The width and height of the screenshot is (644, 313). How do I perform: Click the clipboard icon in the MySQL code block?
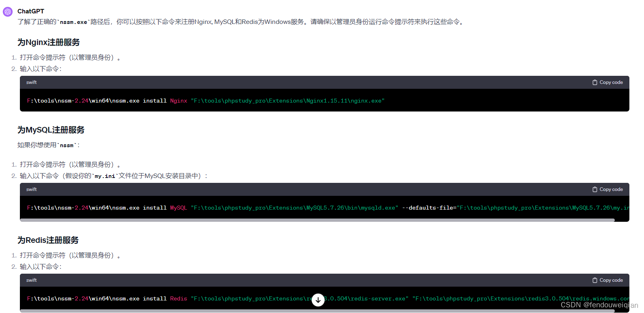tap(595, 189)
